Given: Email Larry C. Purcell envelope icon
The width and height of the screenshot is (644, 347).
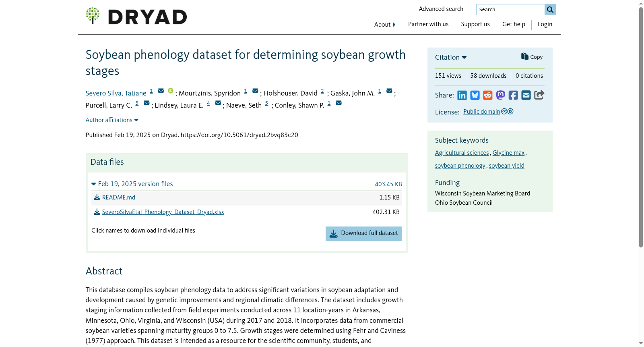Looking at the screenshot, I should point(147,103).
